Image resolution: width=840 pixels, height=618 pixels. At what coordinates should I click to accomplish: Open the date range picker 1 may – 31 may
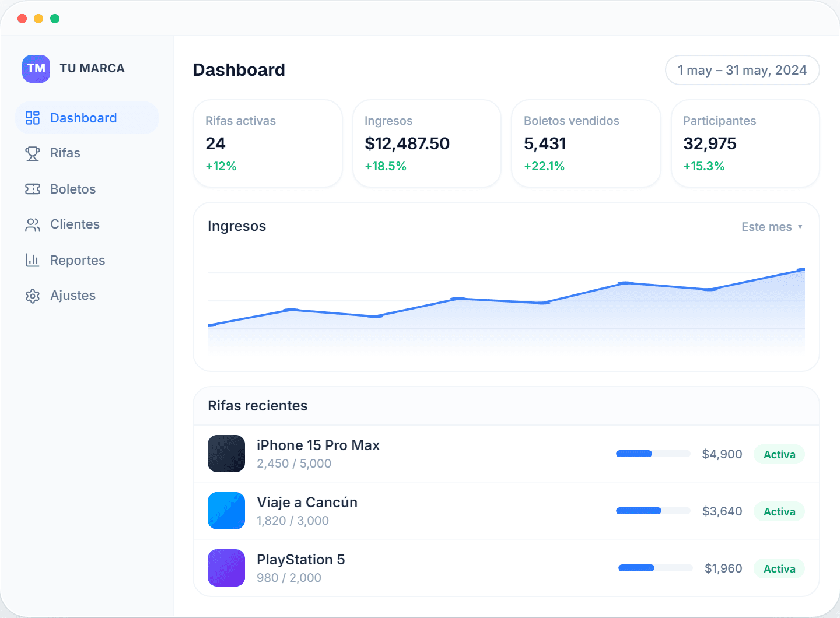pos(742,70)
